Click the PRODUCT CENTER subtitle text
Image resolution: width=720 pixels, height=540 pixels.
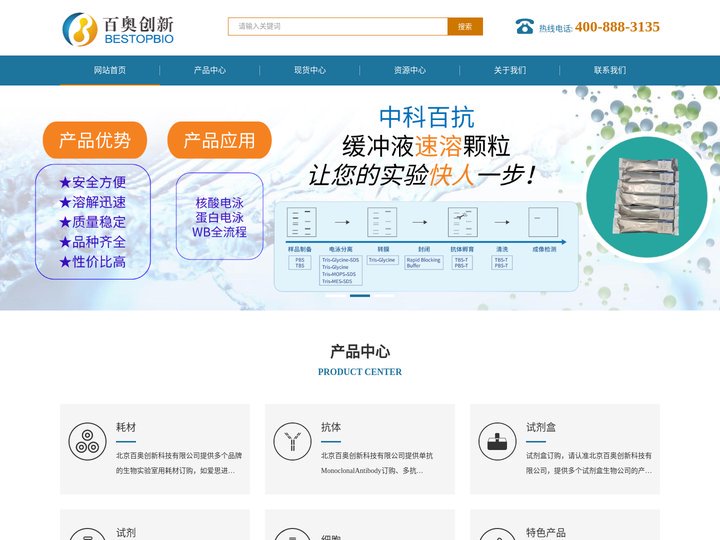click(x=360, y=372)
